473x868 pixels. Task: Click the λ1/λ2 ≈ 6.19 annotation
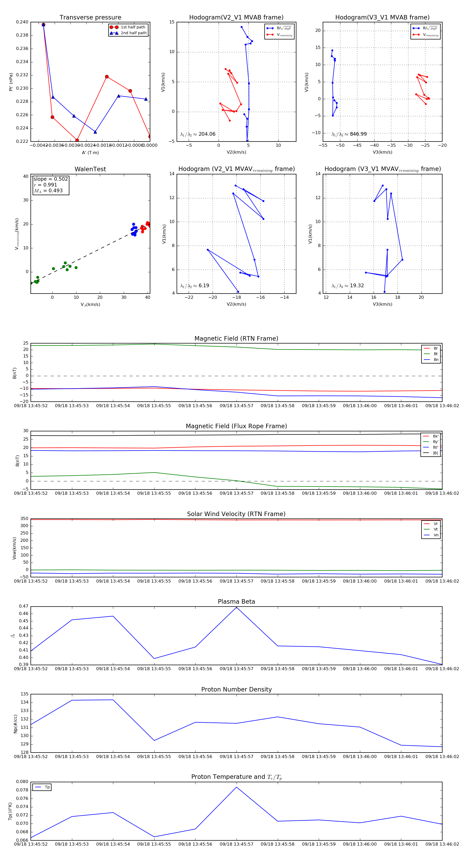point(194,286)
